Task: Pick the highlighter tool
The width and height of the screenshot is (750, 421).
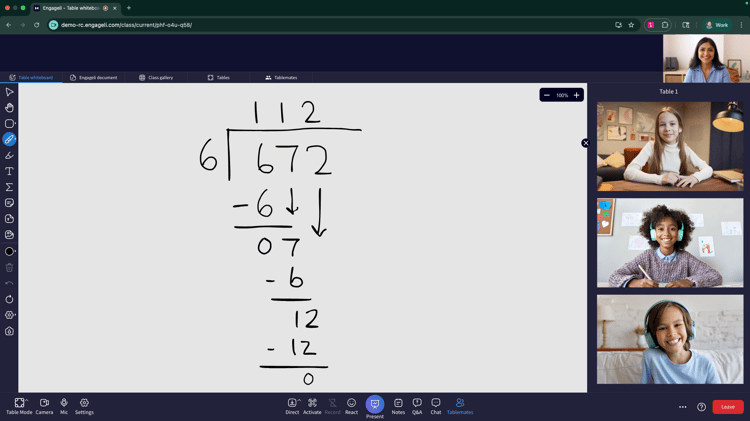Action: pos(9,155)
